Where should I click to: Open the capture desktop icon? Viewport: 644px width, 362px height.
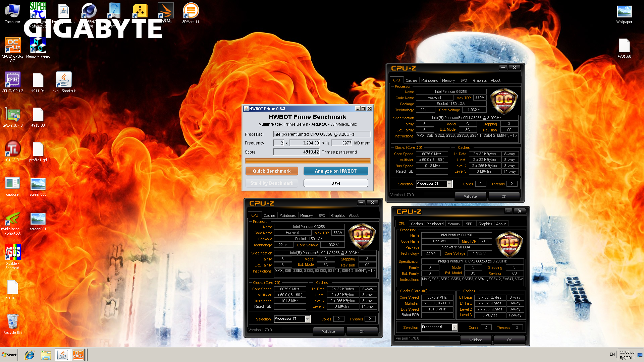(12, 186)
